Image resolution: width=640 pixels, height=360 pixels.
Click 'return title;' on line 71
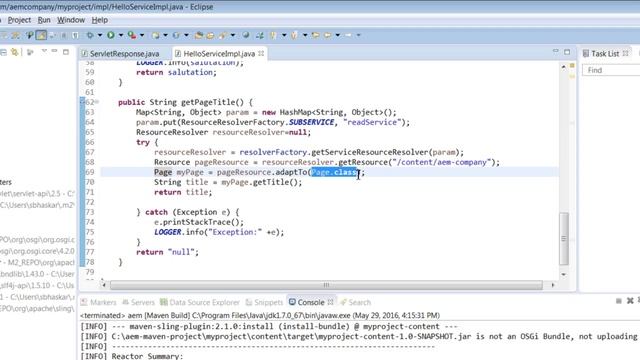tap(183, 192)
